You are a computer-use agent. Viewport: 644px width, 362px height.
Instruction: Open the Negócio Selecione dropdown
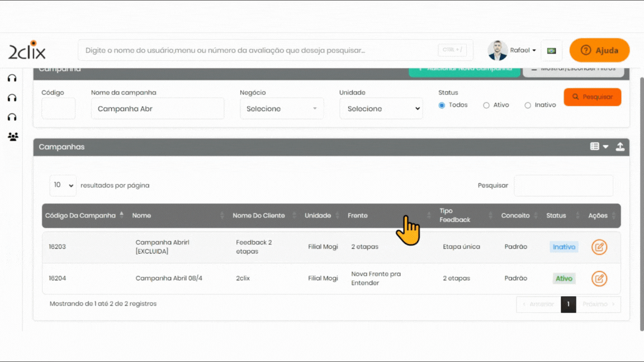pos(282,108)
